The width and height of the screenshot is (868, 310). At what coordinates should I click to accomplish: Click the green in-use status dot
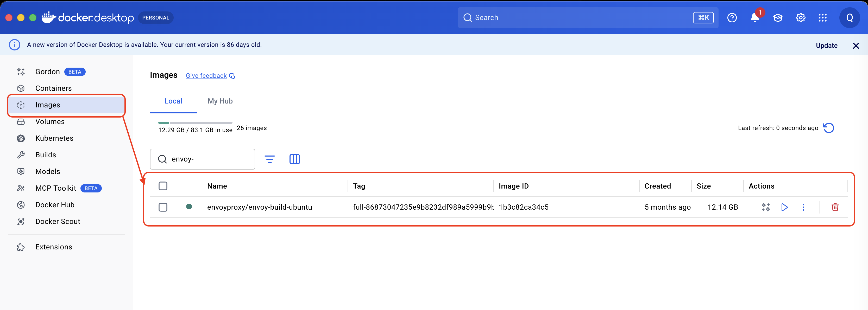click(x=189, y=207)
